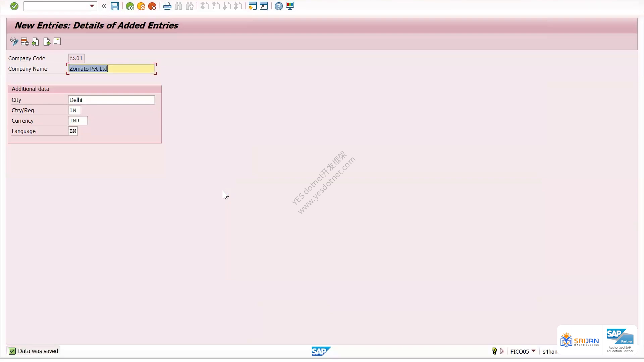Click the green Back icon
The height and width of the screenshot is (362, 644).
click(x=130, y=6)
